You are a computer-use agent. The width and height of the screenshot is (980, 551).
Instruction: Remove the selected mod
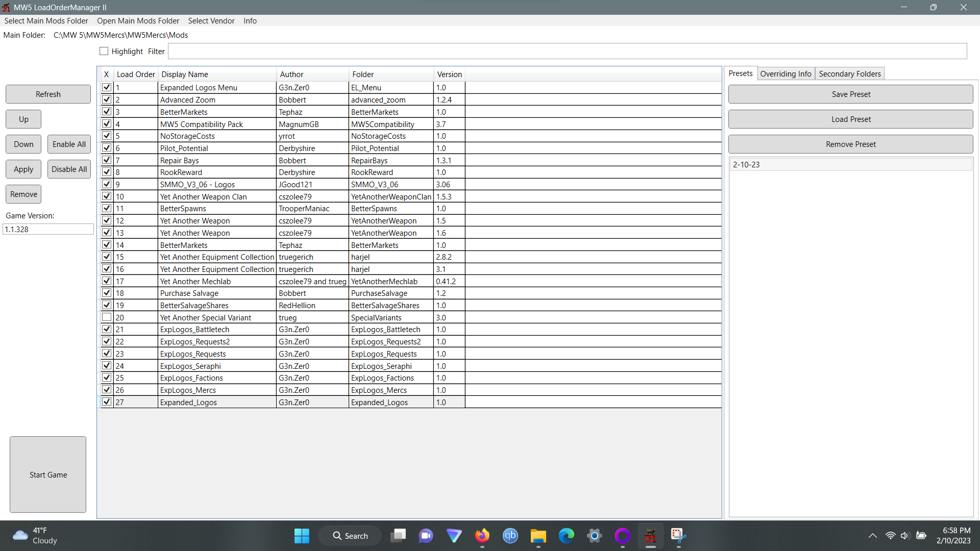(23, 194)
